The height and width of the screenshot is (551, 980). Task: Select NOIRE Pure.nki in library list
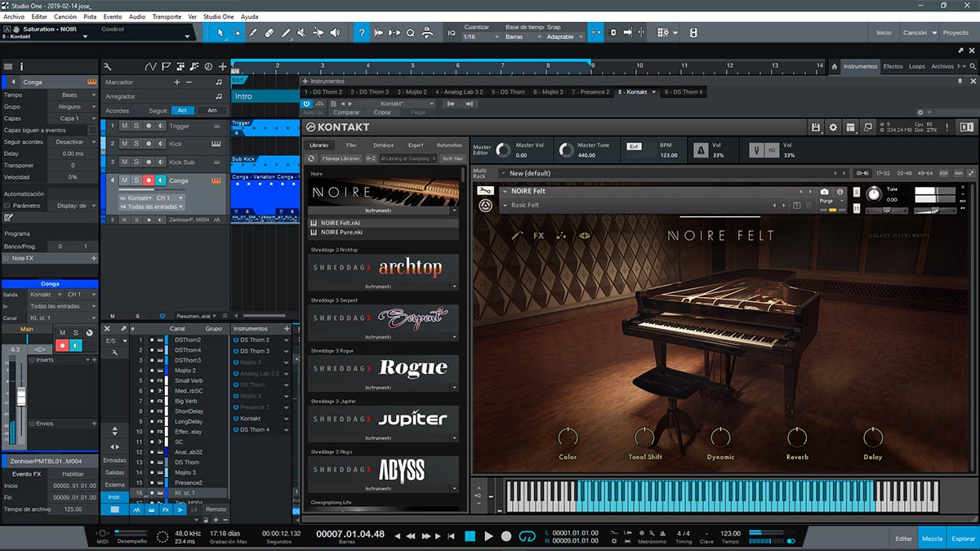[x=383, y=233]
